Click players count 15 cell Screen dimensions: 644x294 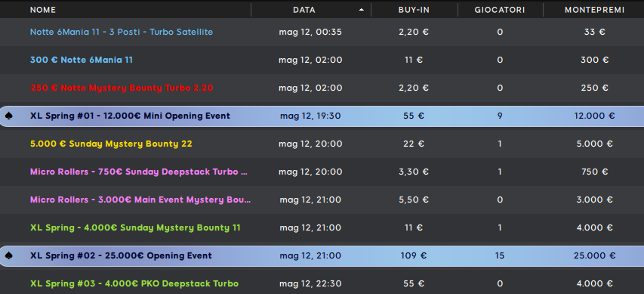click(x=500, y=255)
